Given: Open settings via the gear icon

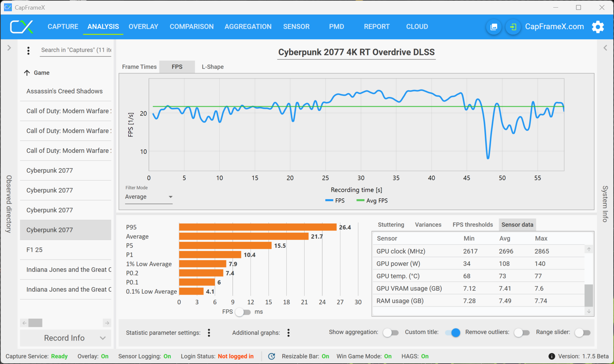Looking at the screenshot, I should click(598, 27).
